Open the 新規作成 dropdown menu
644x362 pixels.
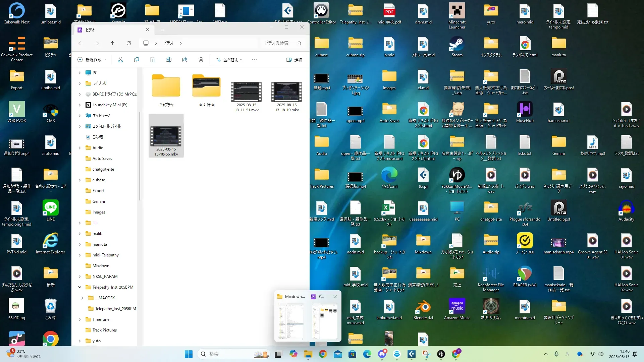click(x=92, y=60)
